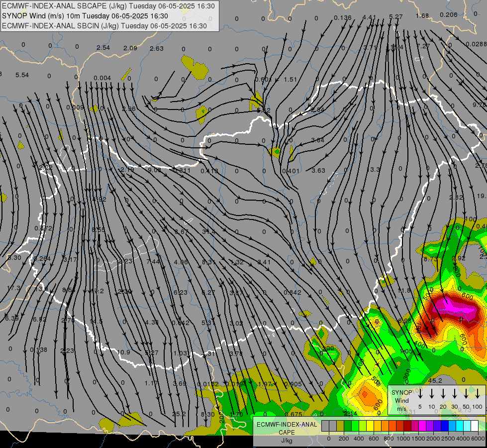This screenshot has height=448, width=487.
Task: Click the 0.401 value on the map
Action: click(x=291, y=171)
